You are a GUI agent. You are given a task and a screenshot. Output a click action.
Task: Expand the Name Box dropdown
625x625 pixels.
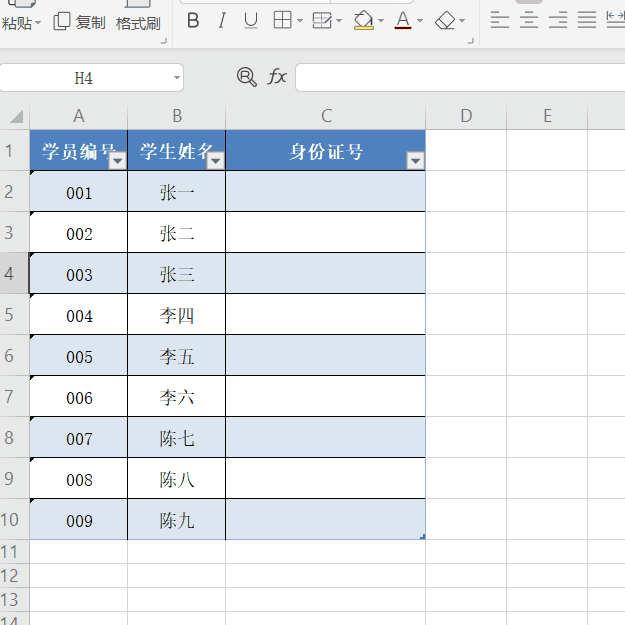pos(177,78)
